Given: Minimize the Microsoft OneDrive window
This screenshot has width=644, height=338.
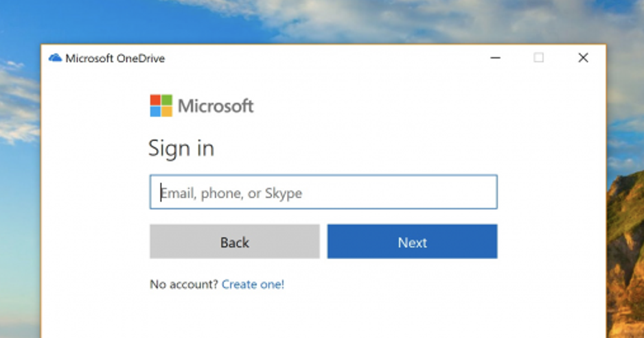Looking at the screenshot, I should (495, 58).
